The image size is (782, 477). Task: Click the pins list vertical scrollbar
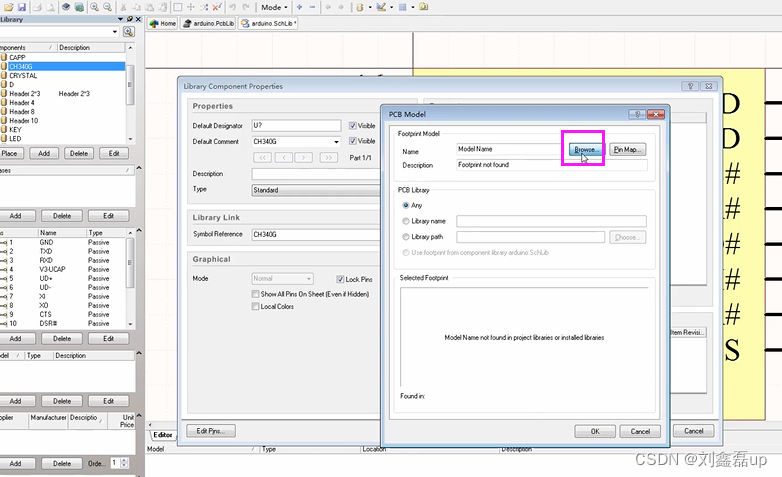(130, 278)
